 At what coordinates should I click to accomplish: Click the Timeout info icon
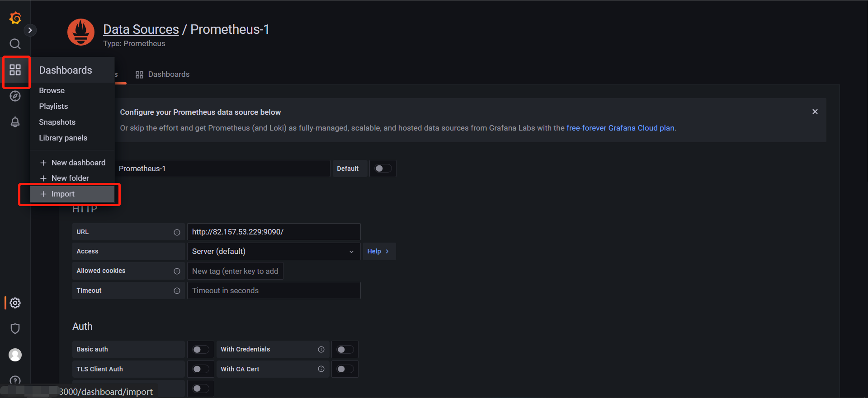(177, 291)
